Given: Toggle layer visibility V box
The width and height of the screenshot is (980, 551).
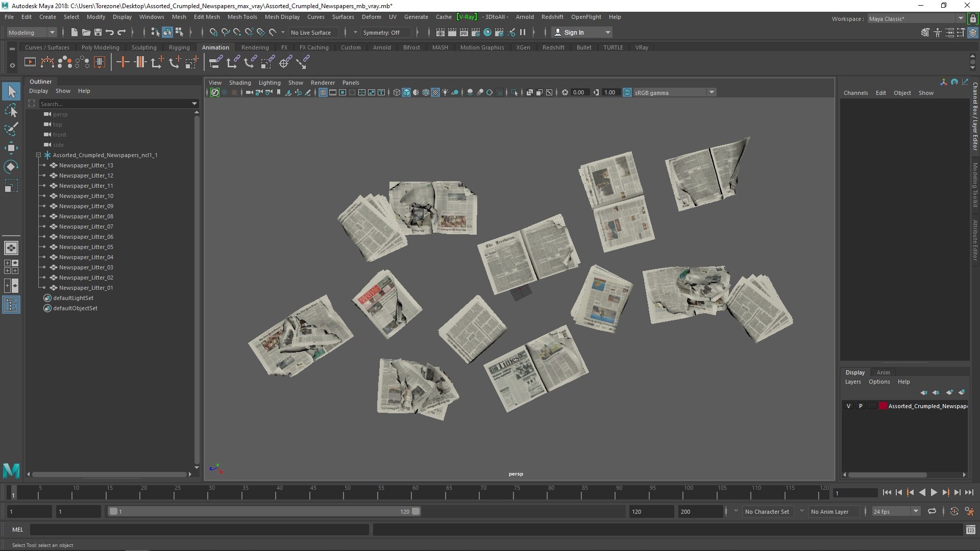Looking at the screenshot, I should tap(849, 406).
